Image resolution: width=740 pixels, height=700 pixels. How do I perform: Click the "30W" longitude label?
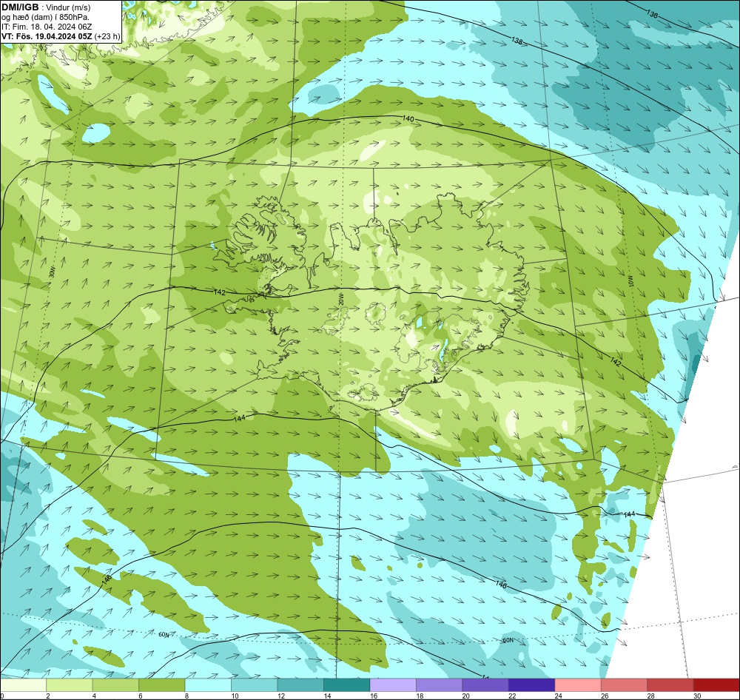52,272
